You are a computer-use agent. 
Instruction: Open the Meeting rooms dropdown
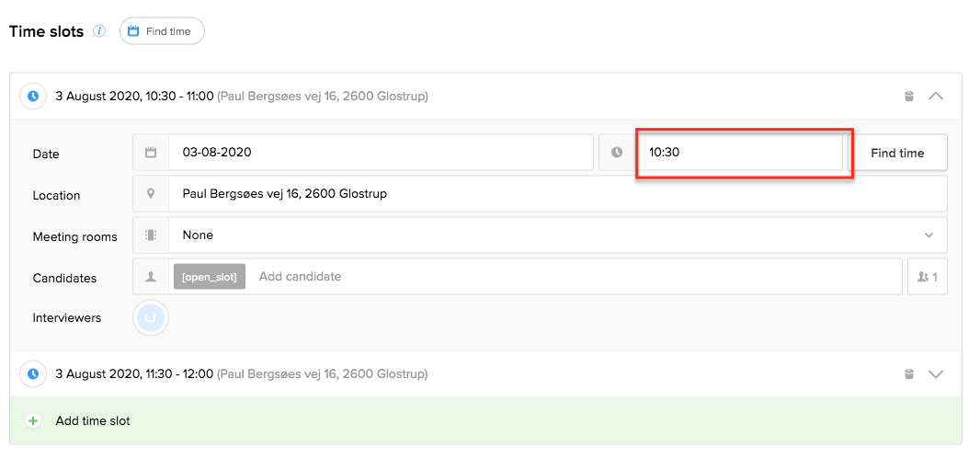click(557, 235)
